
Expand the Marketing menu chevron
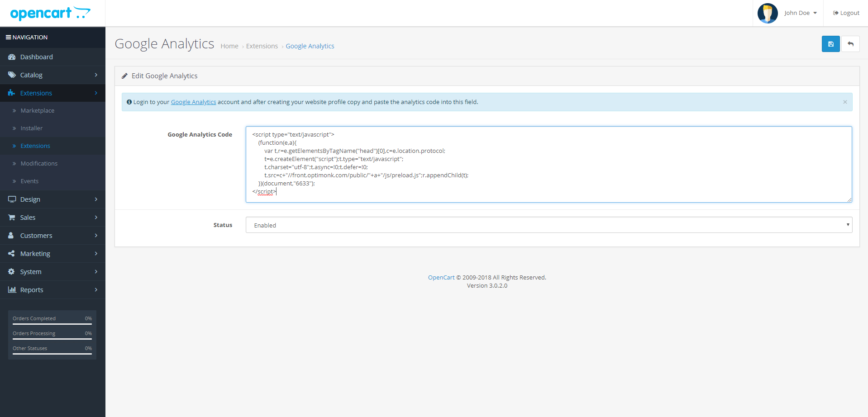tap(96, 254)
